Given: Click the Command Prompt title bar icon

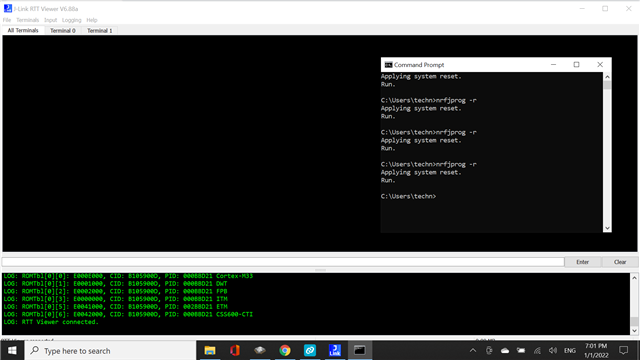Looking at the screenshot, I should pyautogui.click(x=389, y=65).
